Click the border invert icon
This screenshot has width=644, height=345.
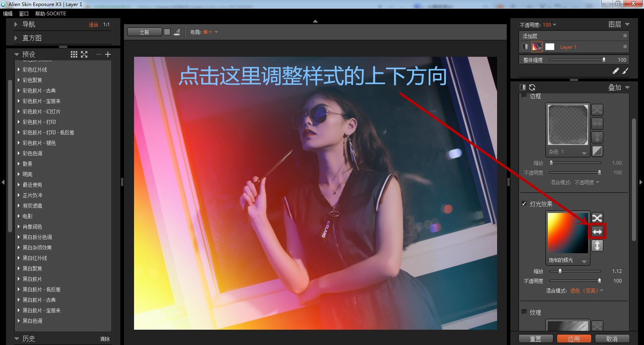coord(597,151)
